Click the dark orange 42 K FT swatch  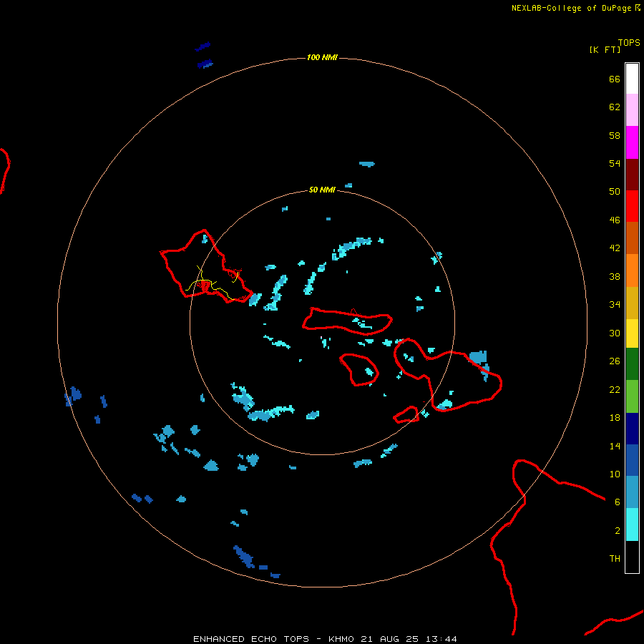point(632,238)
